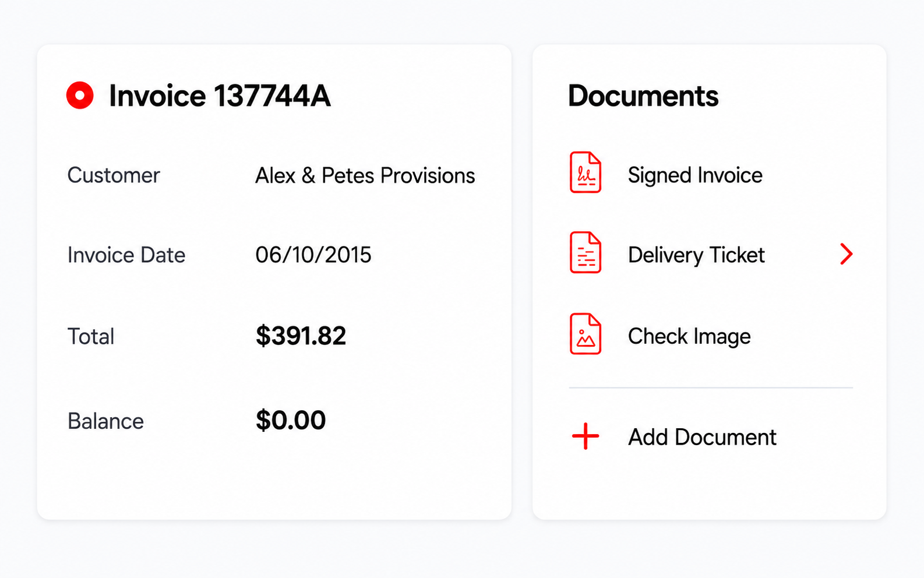Open the Signed Invoice document icon
Viewport: 924px width, 578px height.
tap(586, 172)
